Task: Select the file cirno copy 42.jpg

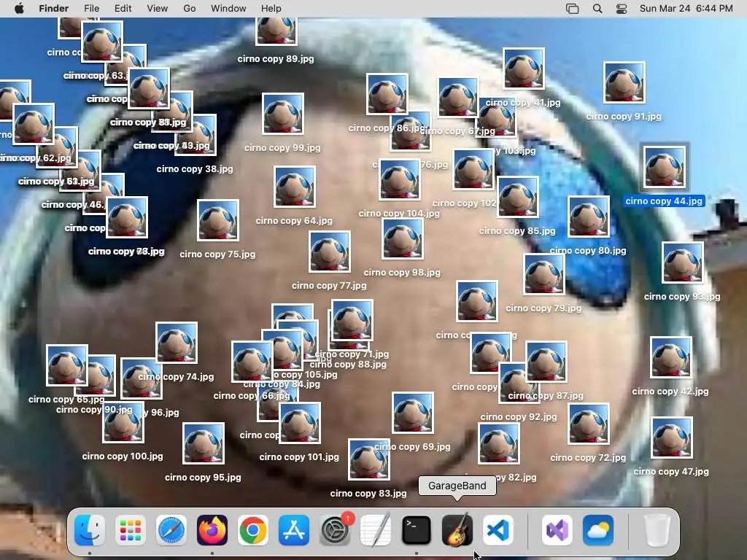Action: coord(671,357)
